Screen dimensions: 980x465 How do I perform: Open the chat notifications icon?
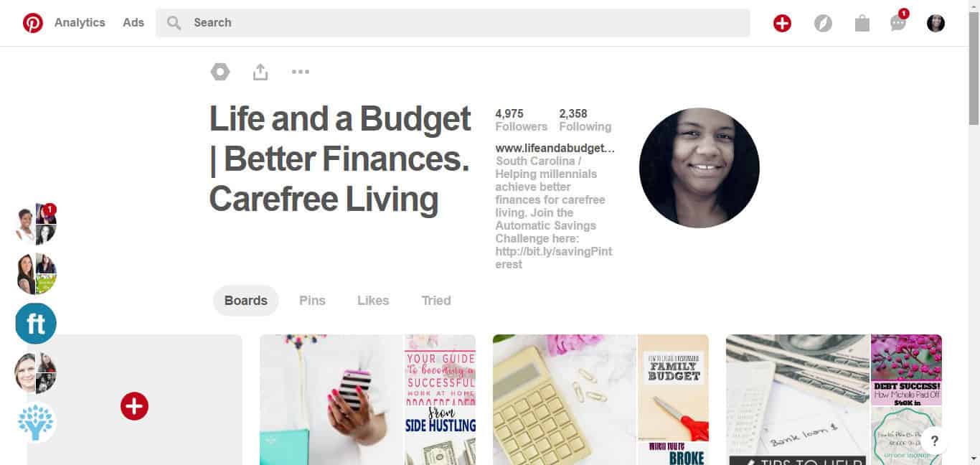[x=898, y=22]
